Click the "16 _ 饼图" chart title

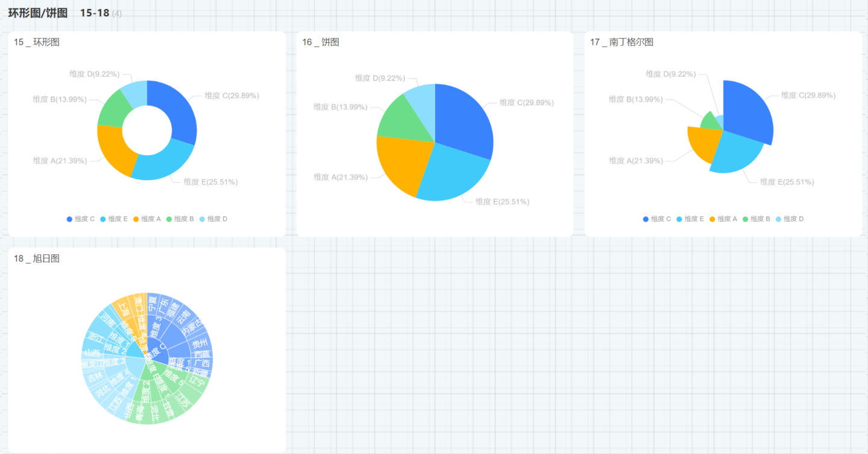point(321,42)
